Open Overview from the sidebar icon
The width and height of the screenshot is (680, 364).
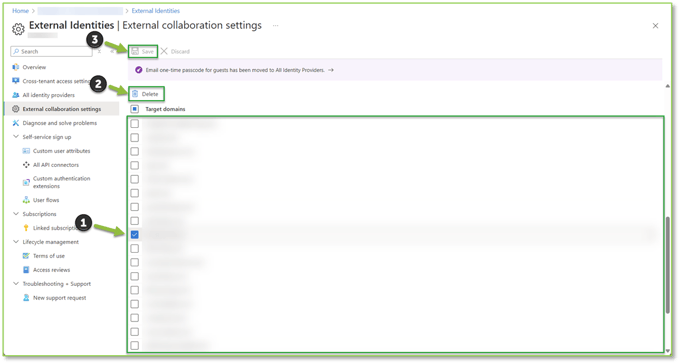(x=16, y=67)
